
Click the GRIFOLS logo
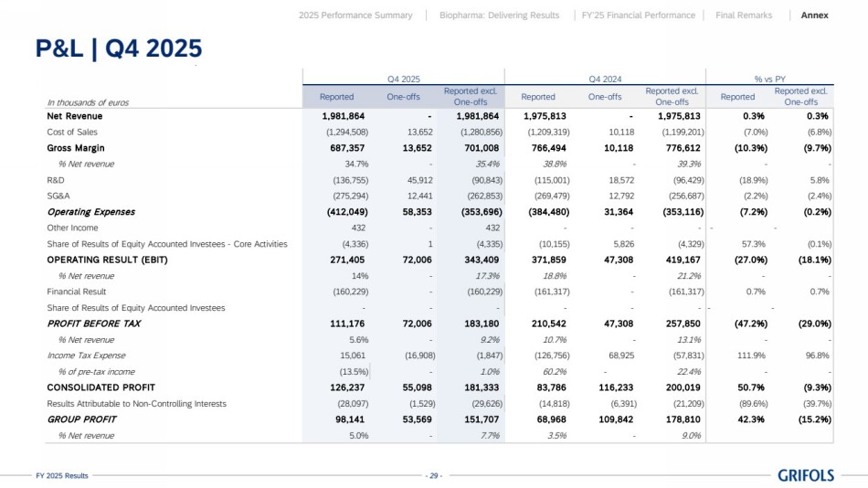point(806,475)
